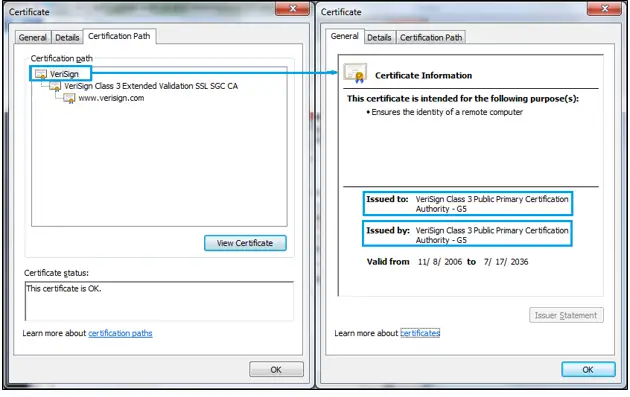Switch to Certification Path tab in left window
630x397 pixels.
point(119,36)
